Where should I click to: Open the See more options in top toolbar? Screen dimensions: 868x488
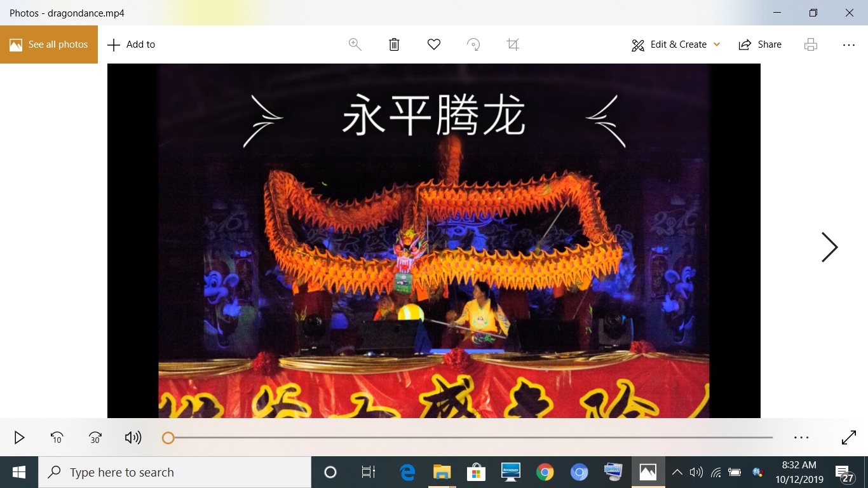point(849,44)
